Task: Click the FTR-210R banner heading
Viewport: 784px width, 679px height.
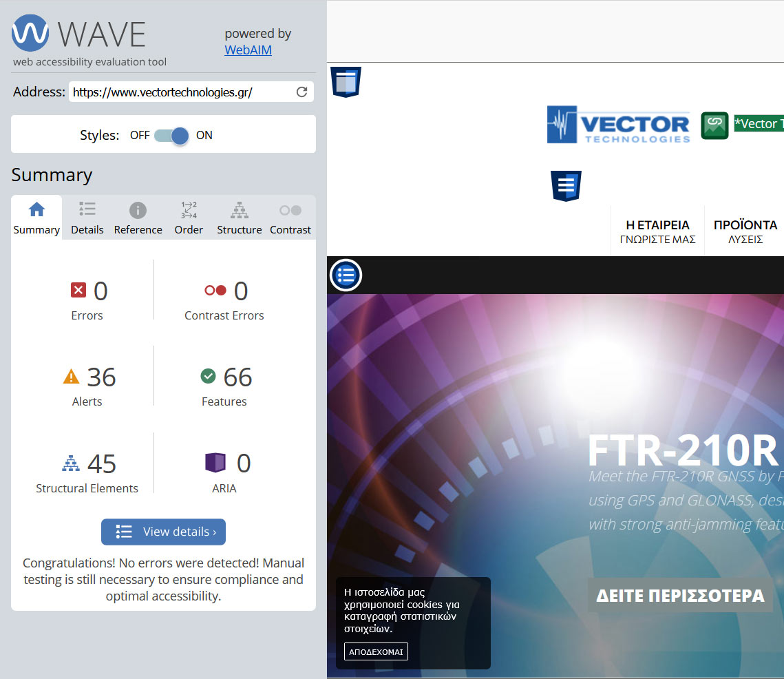Action: [683, 450]
